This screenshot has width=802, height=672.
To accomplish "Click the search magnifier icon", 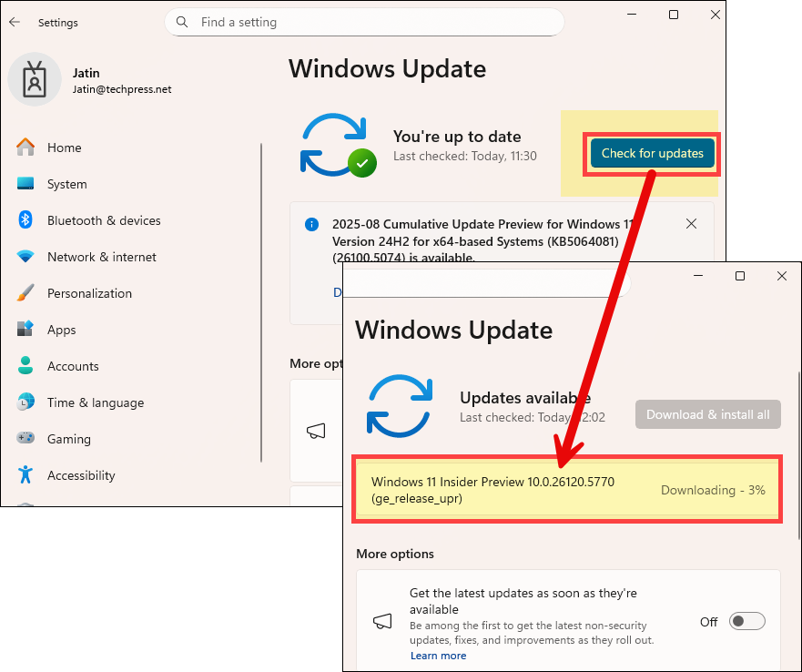I will [x=181, y=22].
